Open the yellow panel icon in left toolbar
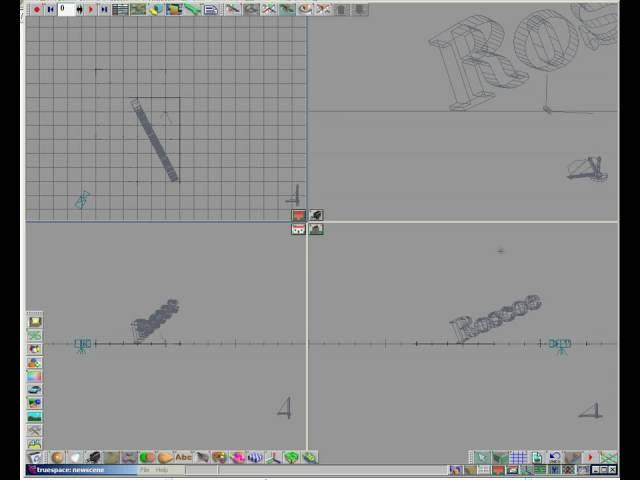Viewport: 640px width, 480px height. pos(35,322)
